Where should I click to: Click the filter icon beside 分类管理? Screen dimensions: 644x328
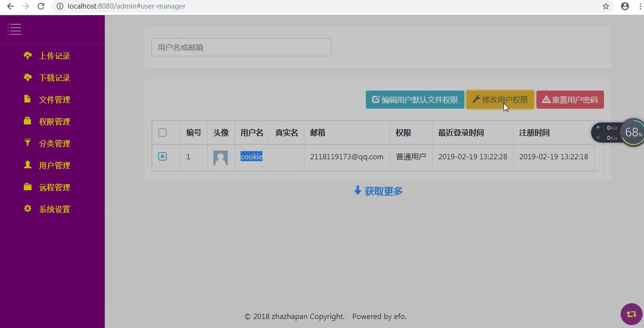[28, 143]
